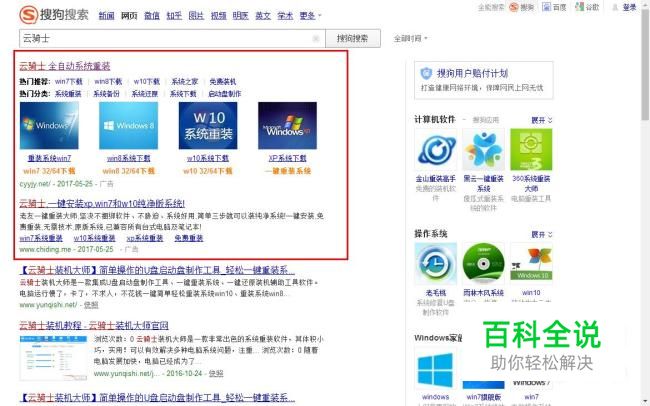Click the win7下载 hot recommendation link
Image resolution: width=650 pixels, height=406 pixels.
69,81
